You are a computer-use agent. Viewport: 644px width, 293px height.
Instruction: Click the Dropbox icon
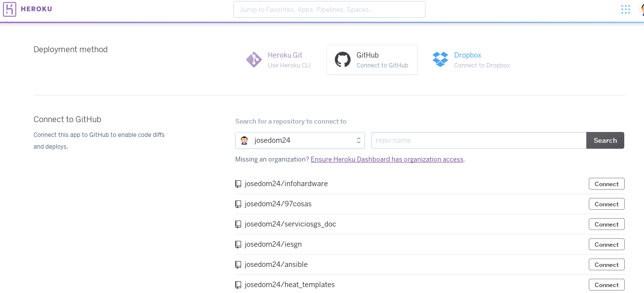440,59
